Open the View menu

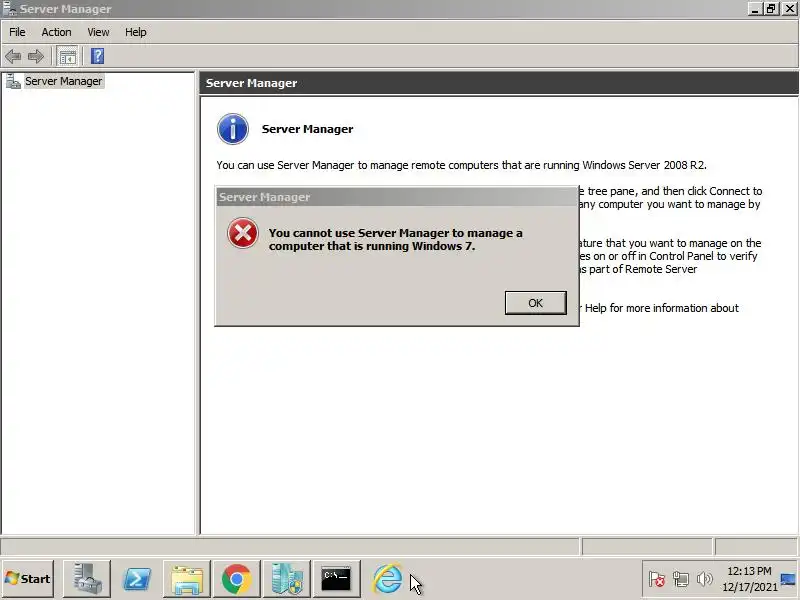98,32
